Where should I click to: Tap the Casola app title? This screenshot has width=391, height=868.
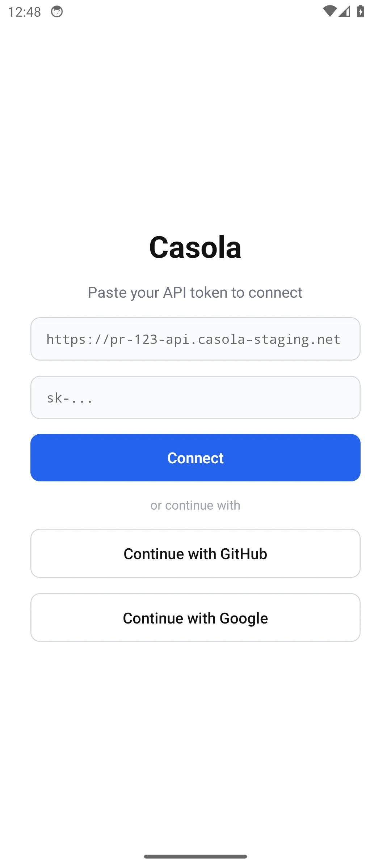pos(195,246)
